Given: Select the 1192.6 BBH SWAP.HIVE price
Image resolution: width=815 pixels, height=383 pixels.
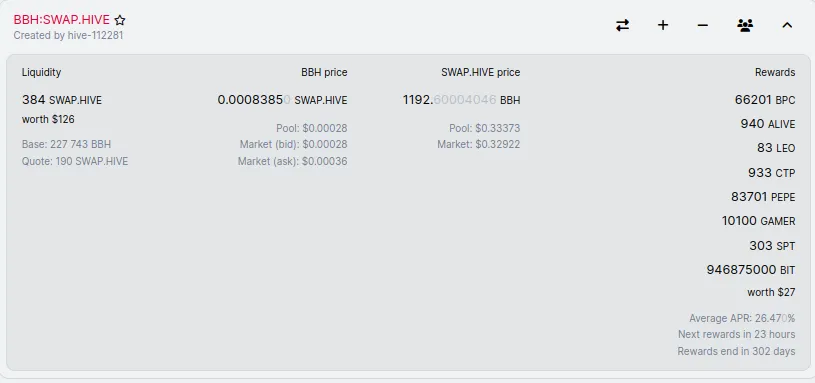Looking at the screenshot, I should 461,100.
